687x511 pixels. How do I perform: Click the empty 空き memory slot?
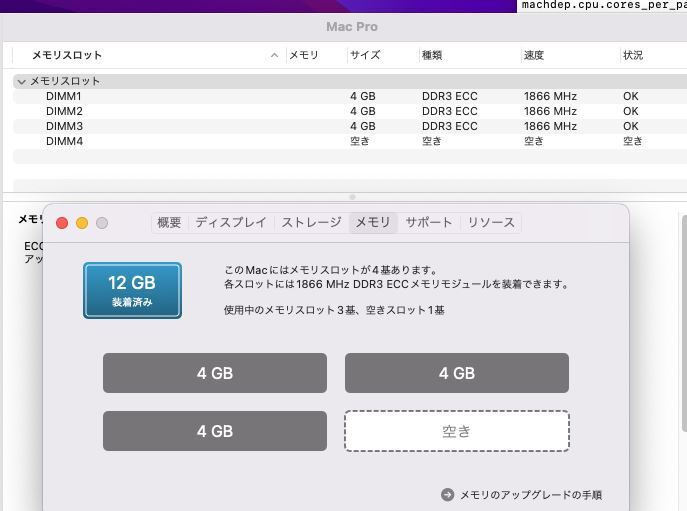(457, 431)
